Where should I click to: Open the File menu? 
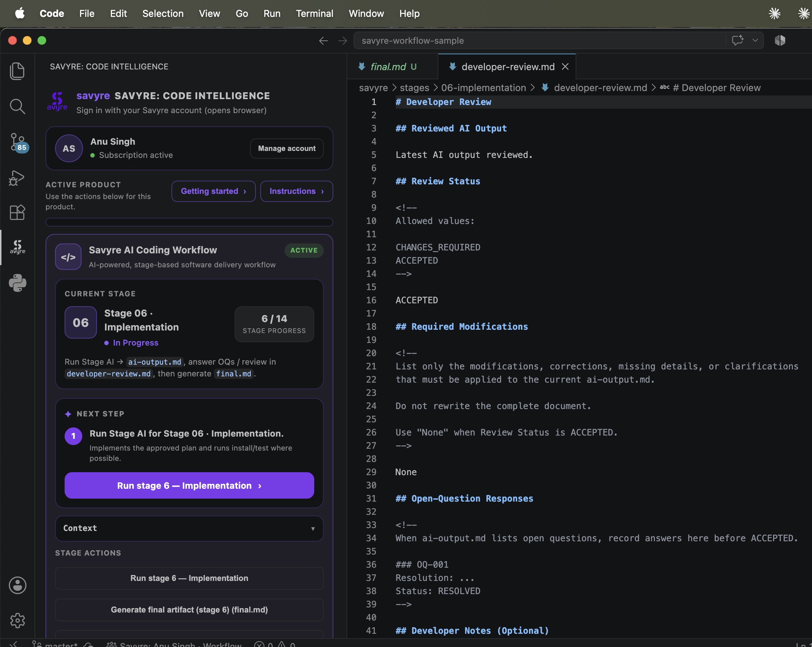[87, 14]
